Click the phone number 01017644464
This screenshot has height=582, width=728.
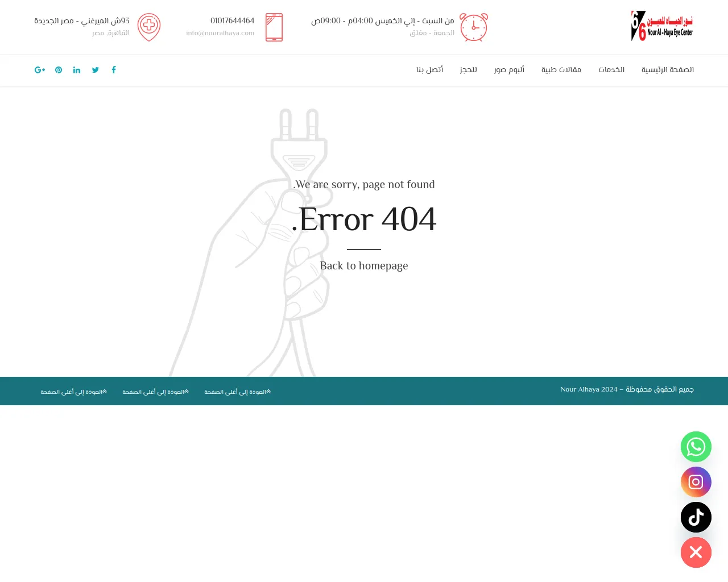pyautogui.click(x=233, y=20)
